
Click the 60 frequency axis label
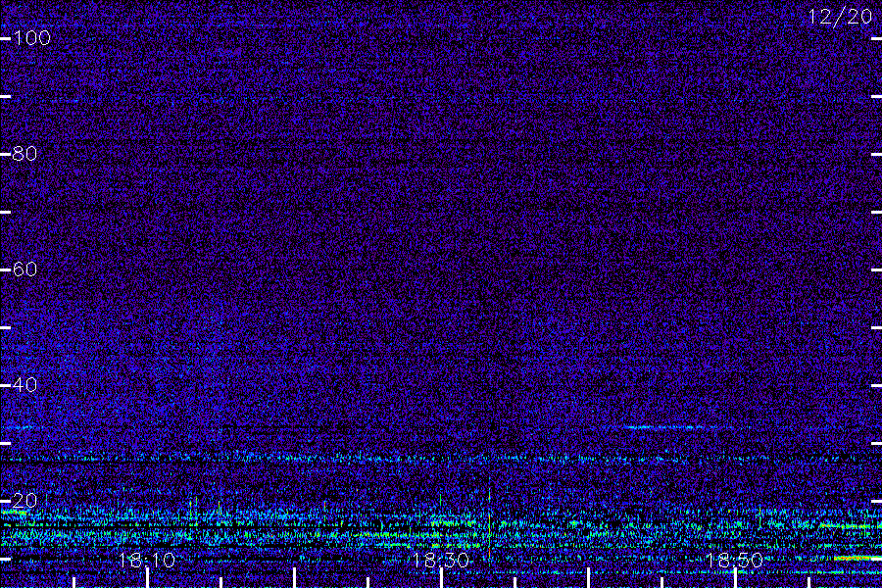[x=24, y=269]
